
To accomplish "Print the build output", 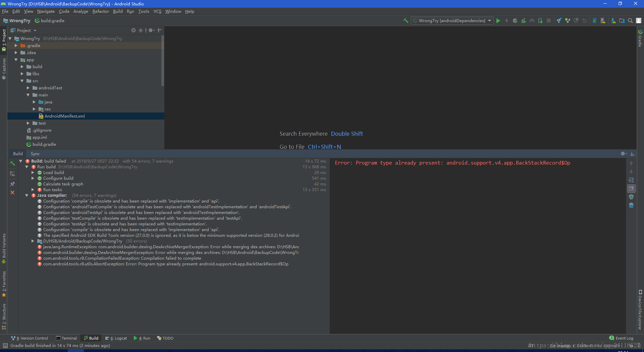I will (x=631, y=197).
